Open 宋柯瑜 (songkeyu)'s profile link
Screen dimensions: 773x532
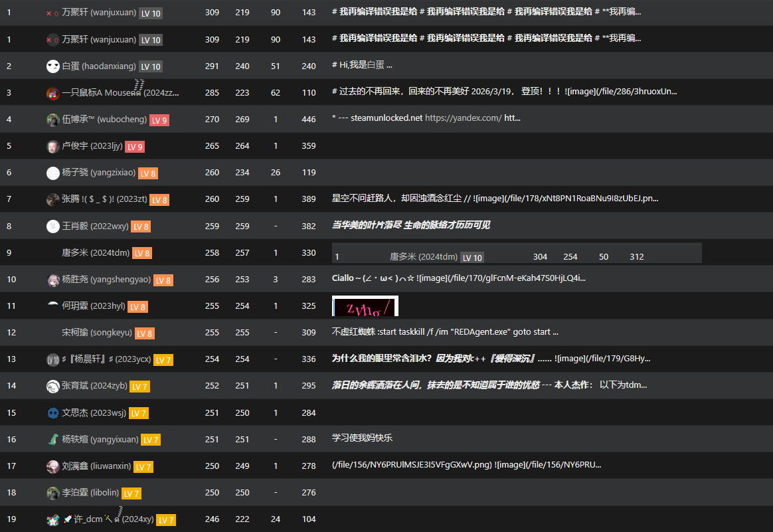click(x=97, y=332)
